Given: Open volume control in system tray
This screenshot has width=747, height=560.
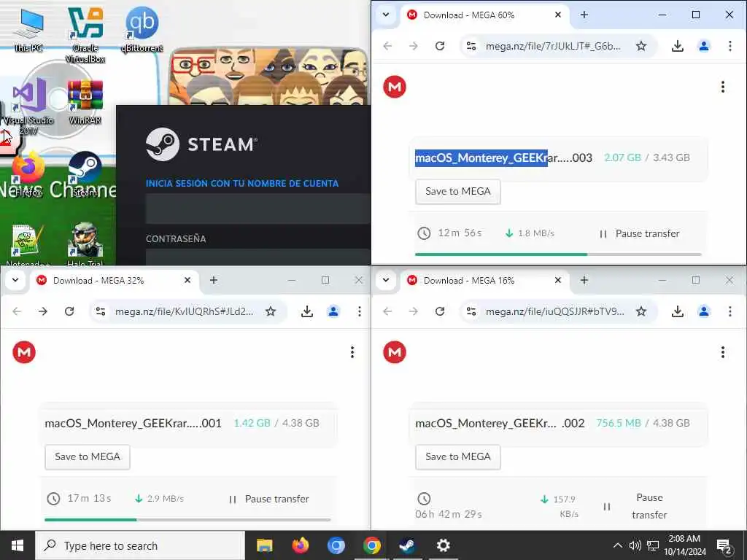Looking at the screenshot, I should tap(635, 545).
